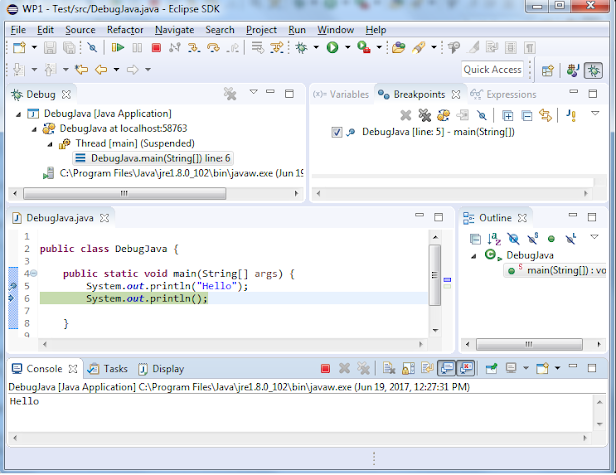Toggle Sort alphabetically in Outline view
Screen dimensions: 616x475
pos(494,238)
